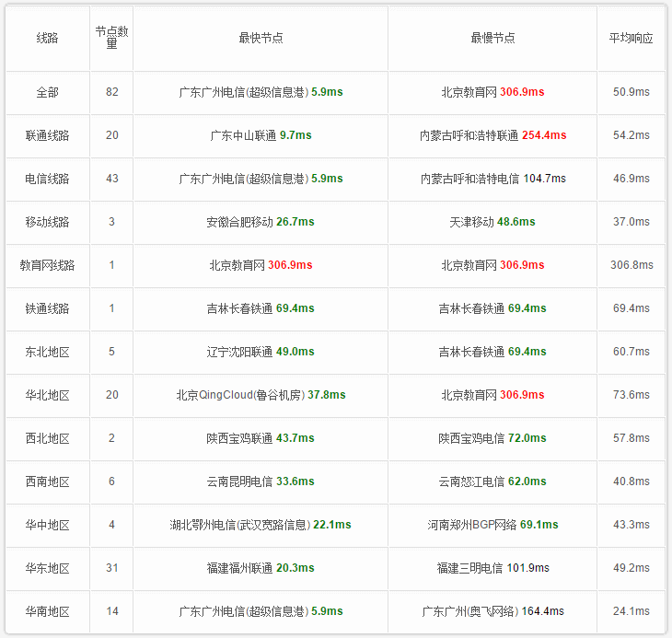Select the 电信线路 row label

[47, 179]
